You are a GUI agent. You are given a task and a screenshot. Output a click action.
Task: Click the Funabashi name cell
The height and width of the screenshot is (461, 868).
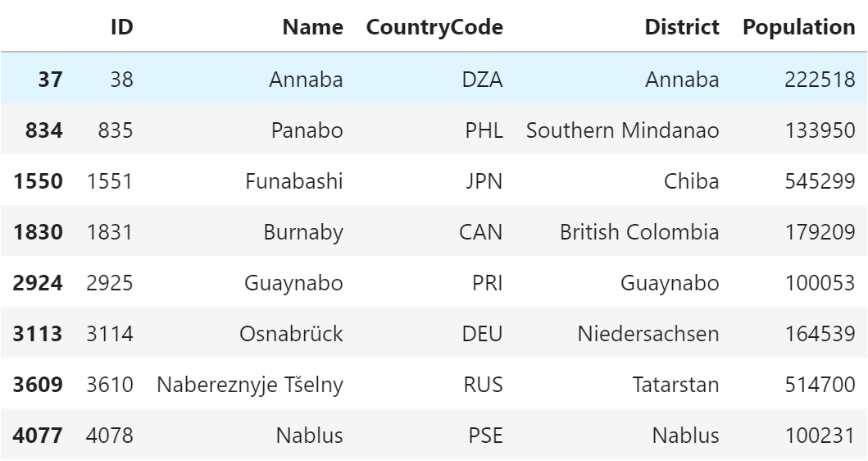[x=294, y=181]
